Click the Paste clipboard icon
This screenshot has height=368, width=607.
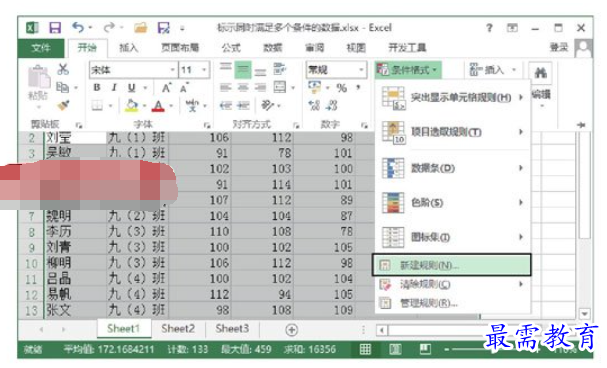point(39,77)
